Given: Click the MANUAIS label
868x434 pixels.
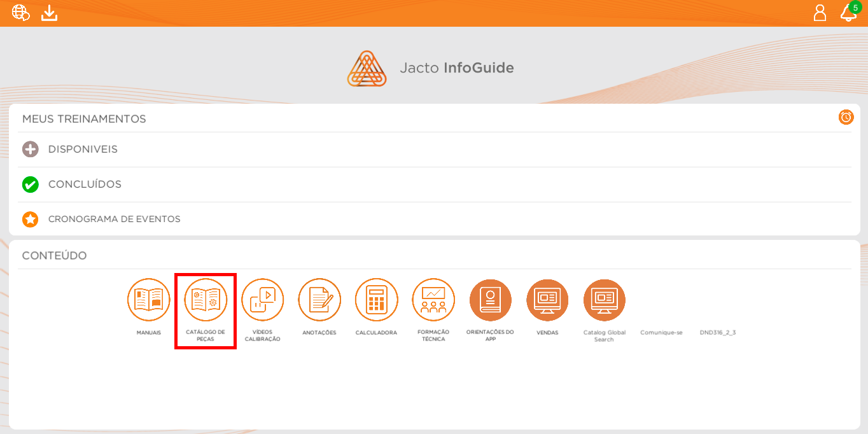Looking at the screenshot, I should click(x=149, y=333).
